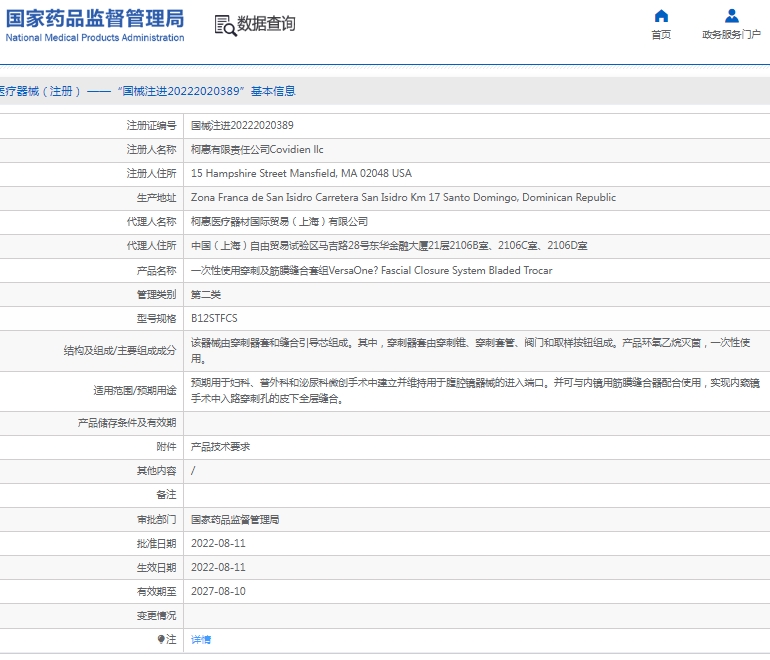Screen dimensions: 770x660
Task: Click the 国家药品监督管理局 logo
Action: coord(95,25)
